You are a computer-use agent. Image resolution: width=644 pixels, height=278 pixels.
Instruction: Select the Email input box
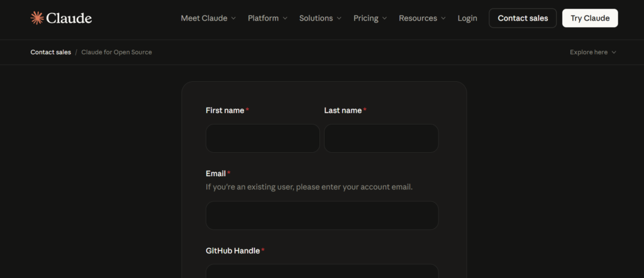(x=321, y=216)
